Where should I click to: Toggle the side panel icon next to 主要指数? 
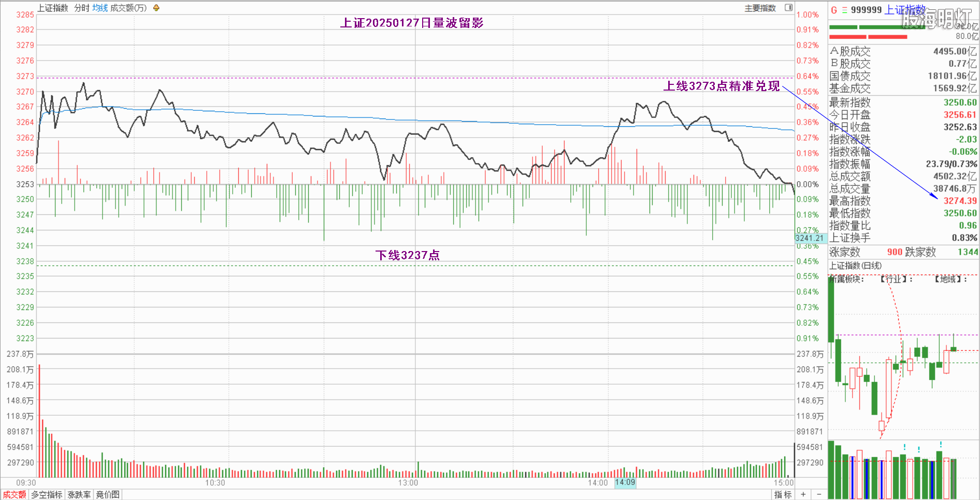click(x=788, y=8)
